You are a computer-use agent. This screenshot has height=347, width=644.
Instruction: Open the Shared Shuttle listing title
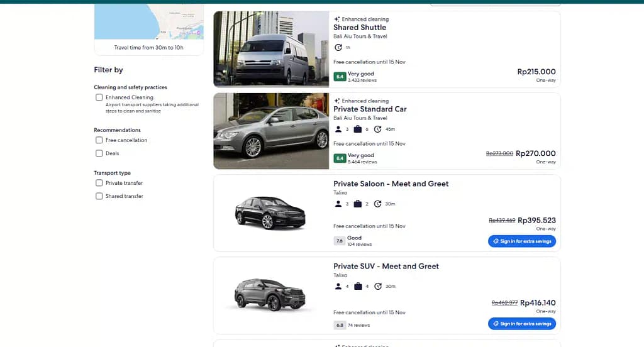360,28
